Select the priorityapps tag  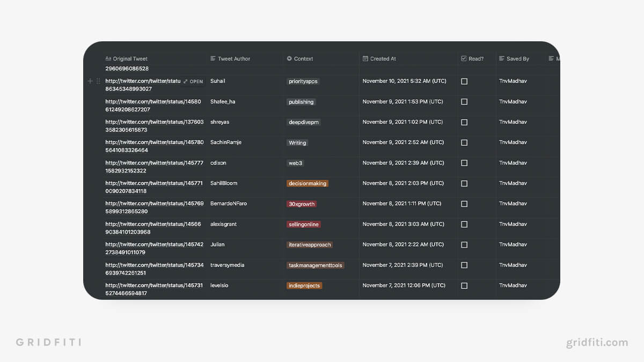[x=304, y=82]
